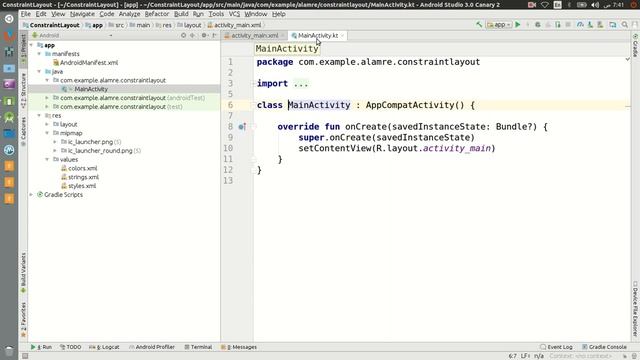Open the File menu
The image size is (640, 360).
[x=26, y=14]
